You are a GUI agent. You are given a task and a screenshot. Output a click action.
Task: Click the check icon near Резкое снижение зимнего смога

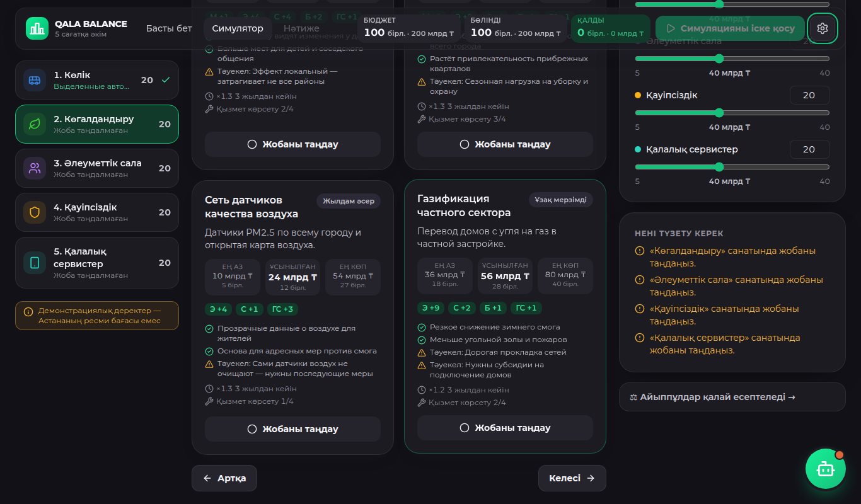(422, 327)
